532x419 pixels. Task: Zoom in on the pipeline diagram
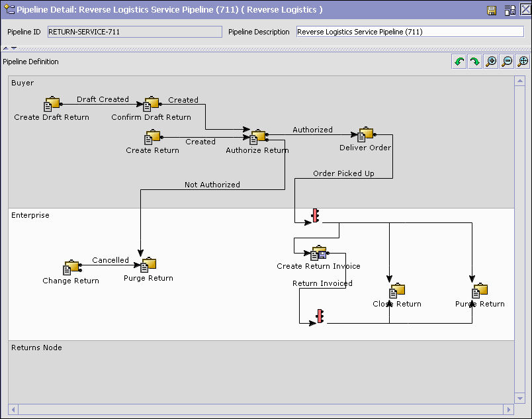[491, 62]
